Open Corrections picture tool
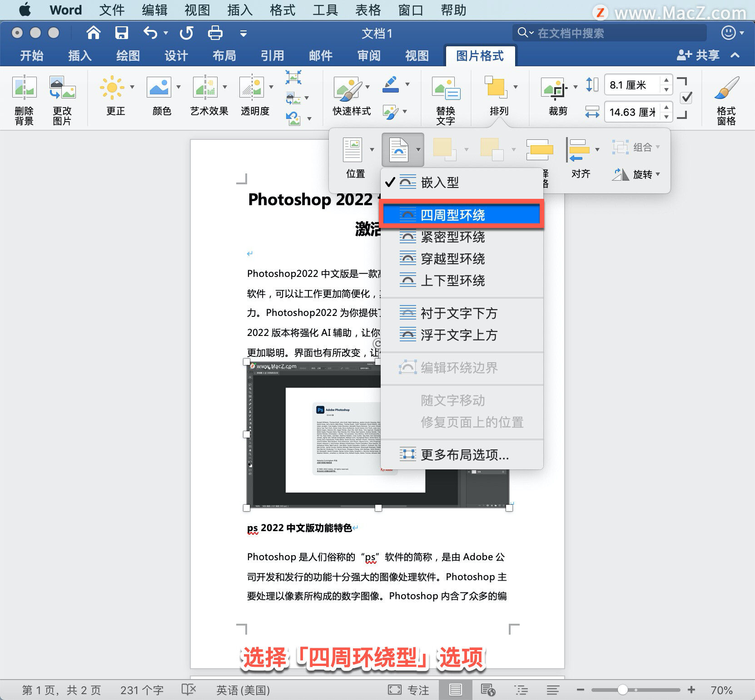Screen dimensions: 755x700 [x=112, y=87]
